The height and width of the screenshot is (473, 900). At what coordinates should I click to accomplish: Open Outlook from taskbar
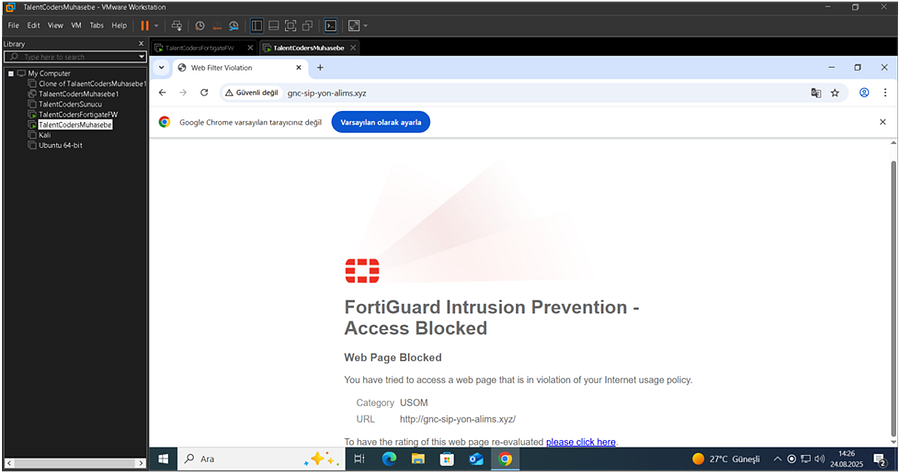pyautogui.click(x=476, y=459)
